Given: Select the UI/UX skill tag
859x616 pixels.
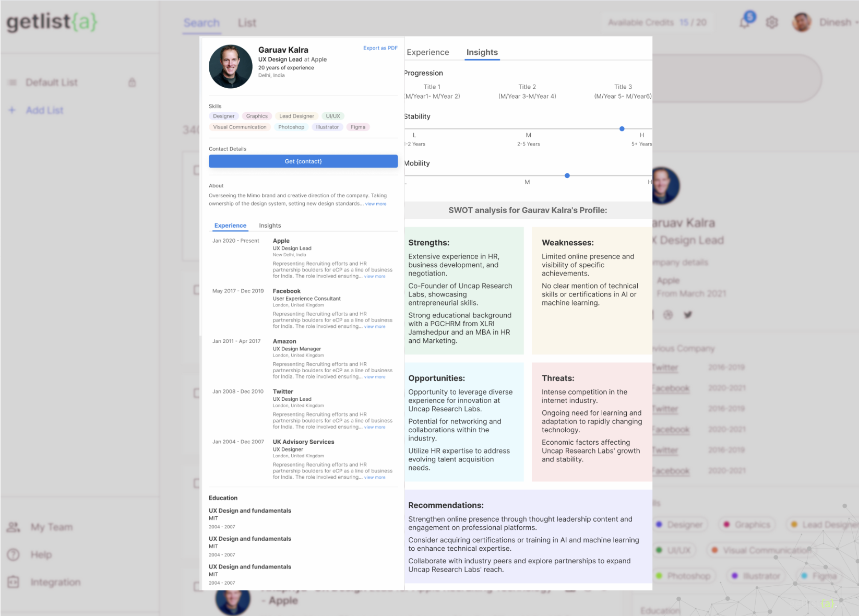Looking at the screenshot, I should [x=333, y=116].
